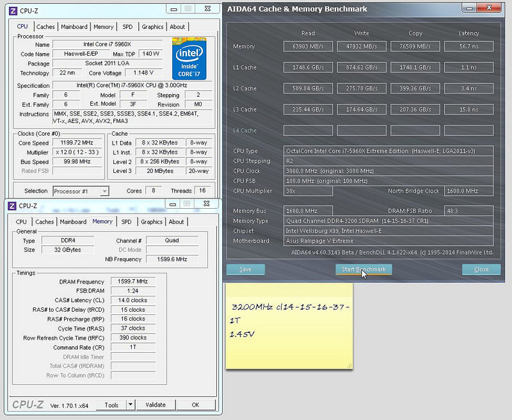Close AIDA64 window via title bar X

(489, 8)
